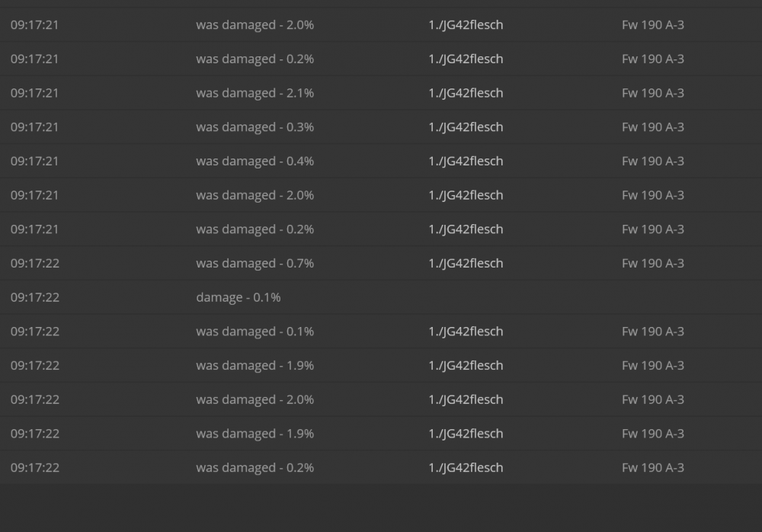Click 1./JG42flesch in the topmost log row
762x532 pixels.
[x=466, y=25]
